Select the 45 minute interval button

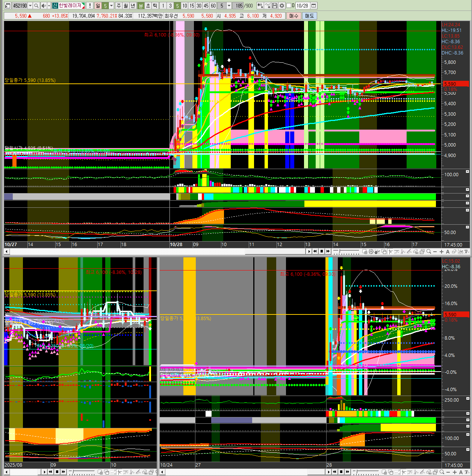(206, 6)
